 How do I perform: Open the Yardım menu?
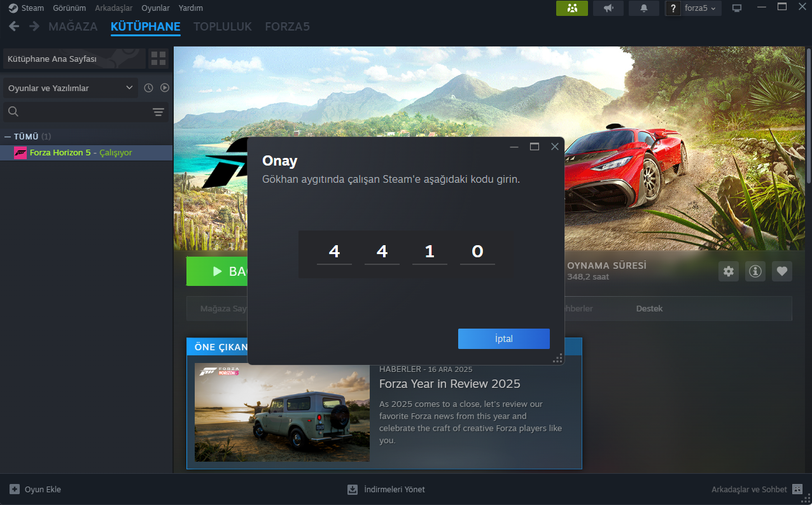point(190,8)
